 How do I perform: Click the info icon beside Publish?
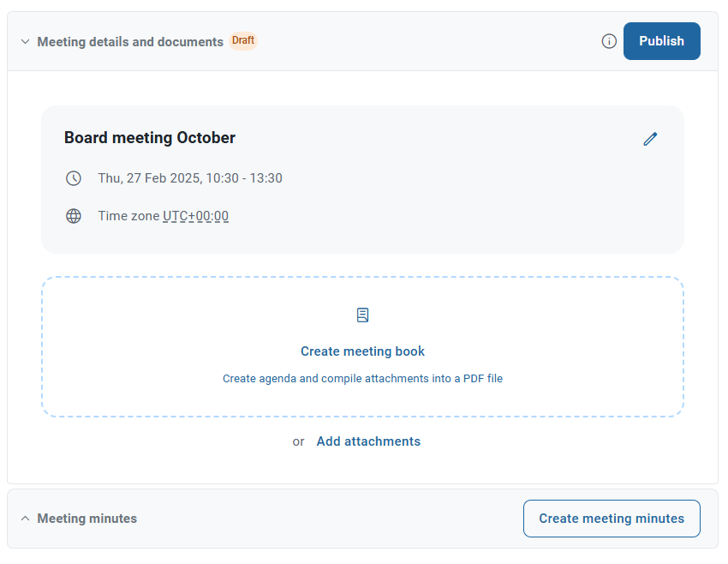pyautogui.click(x=609, y=41)
